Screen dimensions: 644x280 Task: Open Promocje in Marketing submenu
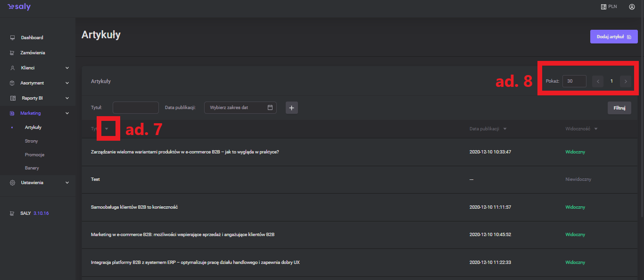point(34,155)
